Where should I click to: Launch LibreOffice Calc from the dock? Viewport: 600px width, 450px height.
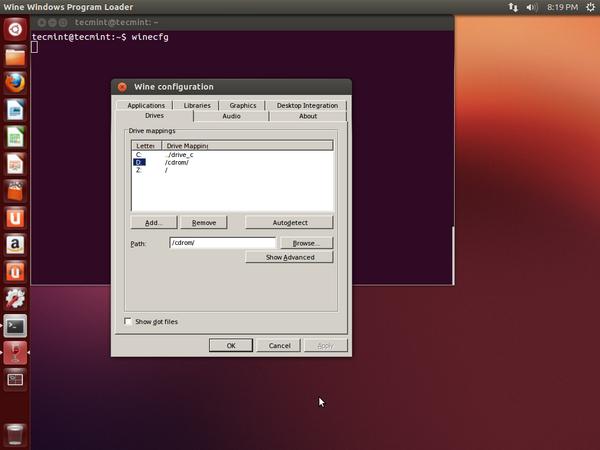(15, 137)
